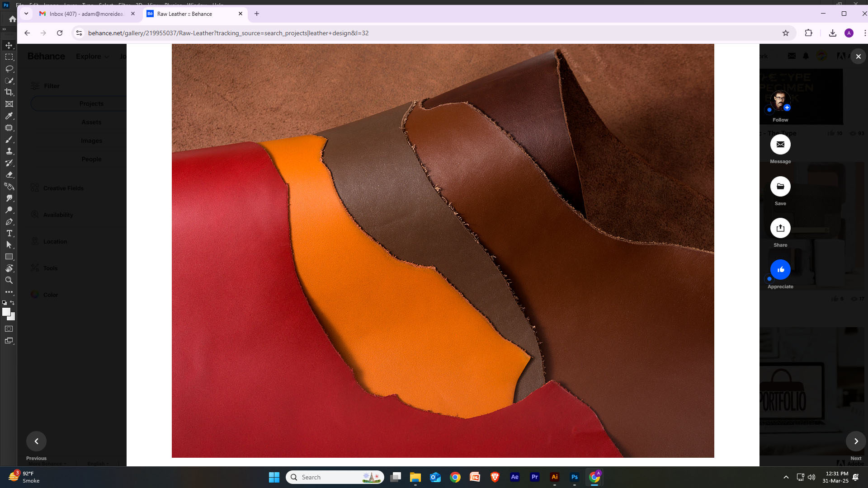Viewport: 868px width, 488px height.
Task: Swap foreground and background colors
Action: [x=12, y=303]
